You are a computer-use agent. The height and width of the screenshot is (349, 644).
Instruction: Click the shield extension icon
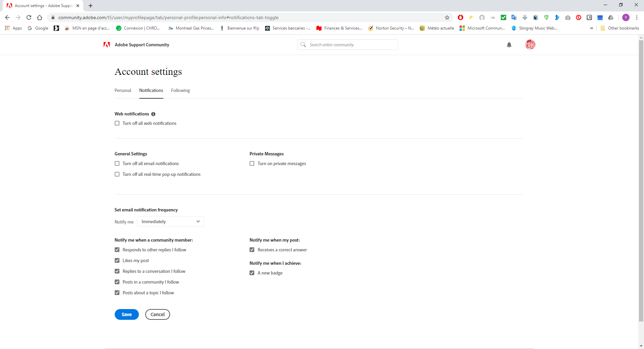[x=589, y=17]
